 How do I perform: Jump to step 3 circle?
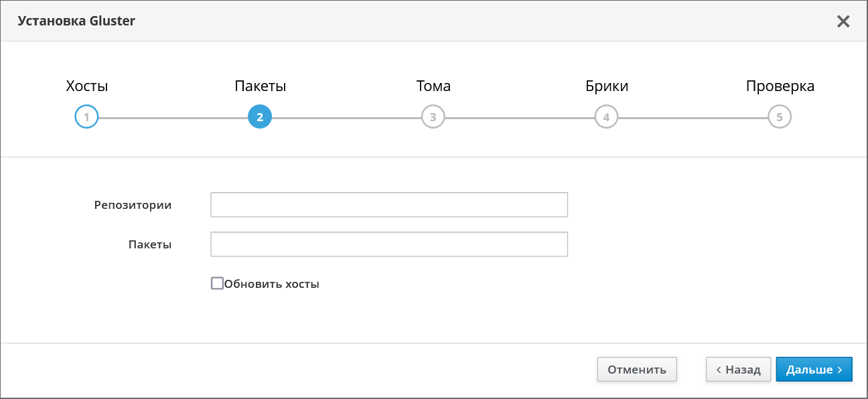click(x=433, y=116)
